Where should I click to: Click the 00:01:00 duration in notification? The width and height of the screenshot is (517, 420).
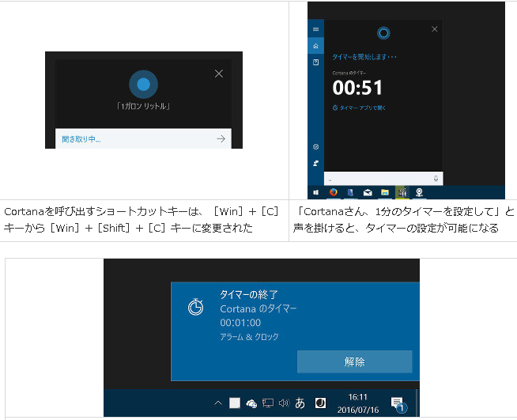coord(240,323)
